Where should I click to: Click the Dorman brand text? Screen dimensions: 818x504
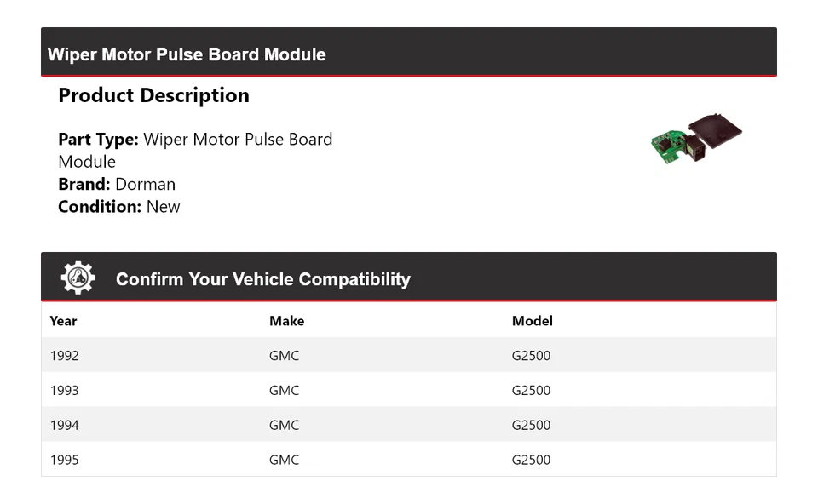[145, 184]
